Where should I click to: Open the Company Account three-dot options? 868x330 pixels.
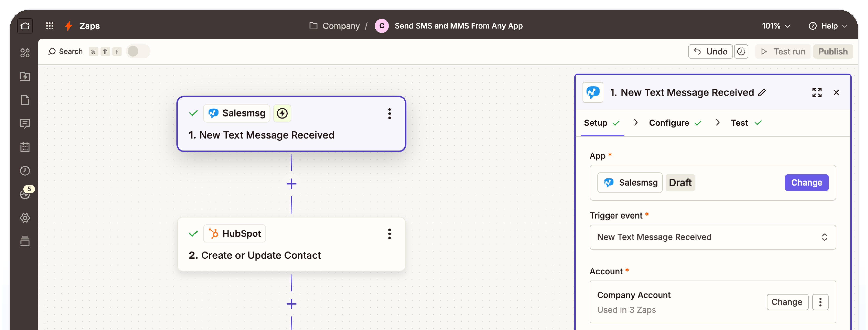(x=820, y=302)
